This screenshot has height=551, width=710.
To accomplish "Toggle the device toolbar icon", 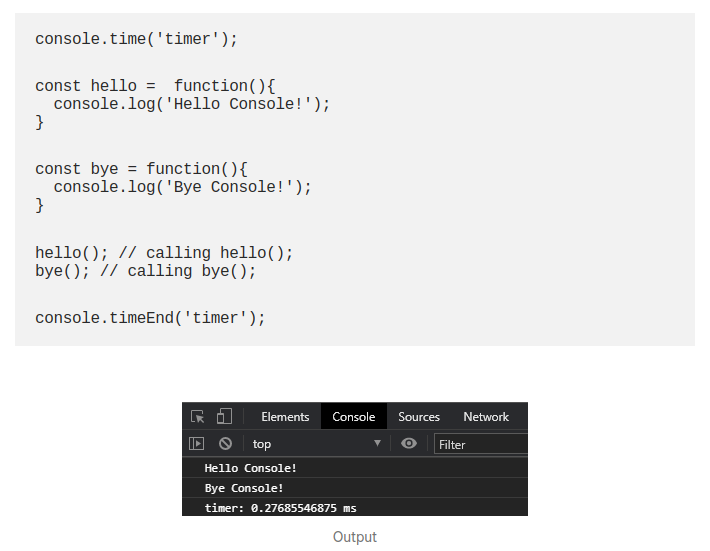I will [225, 417].
